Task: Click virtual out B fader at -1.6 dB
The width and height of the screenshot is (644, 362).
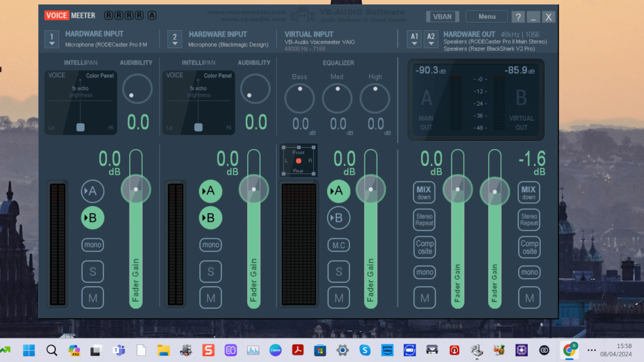Action: pyautogui.click(x=495, y=192)
